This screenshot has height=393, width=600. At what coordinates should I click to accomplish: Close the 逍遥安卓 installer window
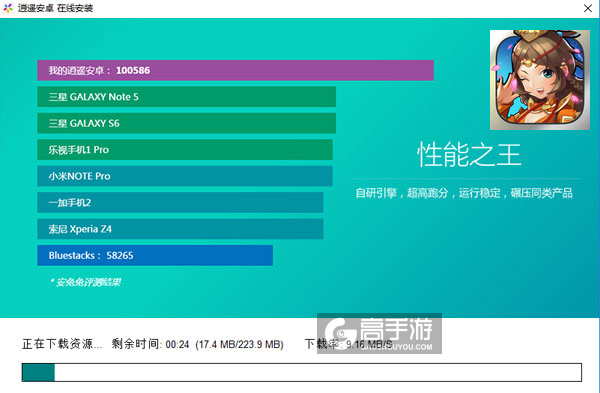(x=588, y=8)
